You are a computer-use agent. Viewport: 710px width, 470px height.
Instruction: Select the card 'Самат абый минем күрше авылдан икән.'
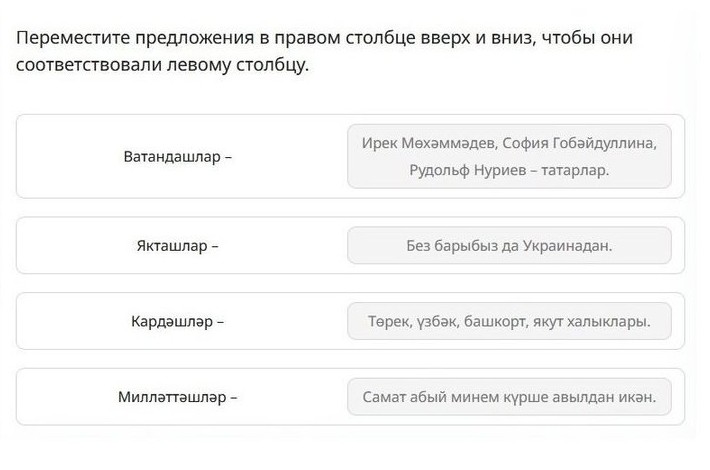click(509, 397)
